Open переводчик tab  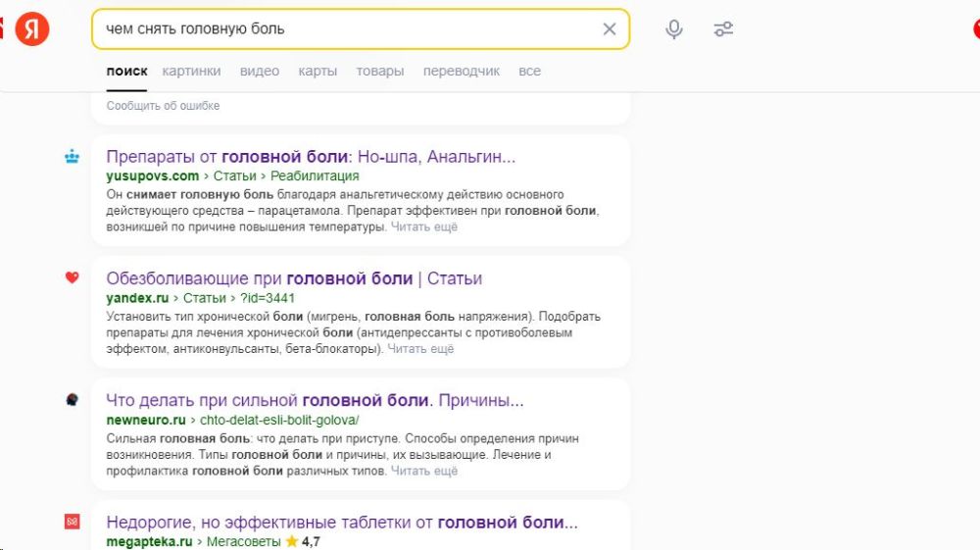tap(462, 71)
